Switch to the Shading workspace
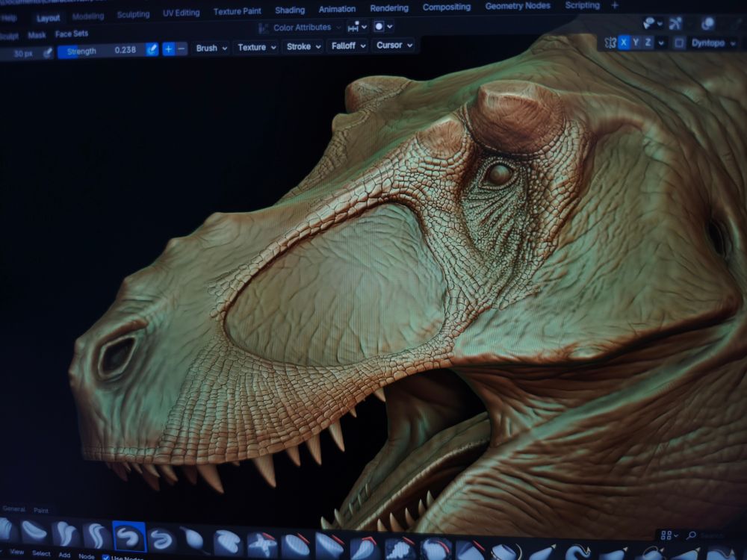Screen dimensions: 747x560 pyautogui.click(x=290, y=10)
